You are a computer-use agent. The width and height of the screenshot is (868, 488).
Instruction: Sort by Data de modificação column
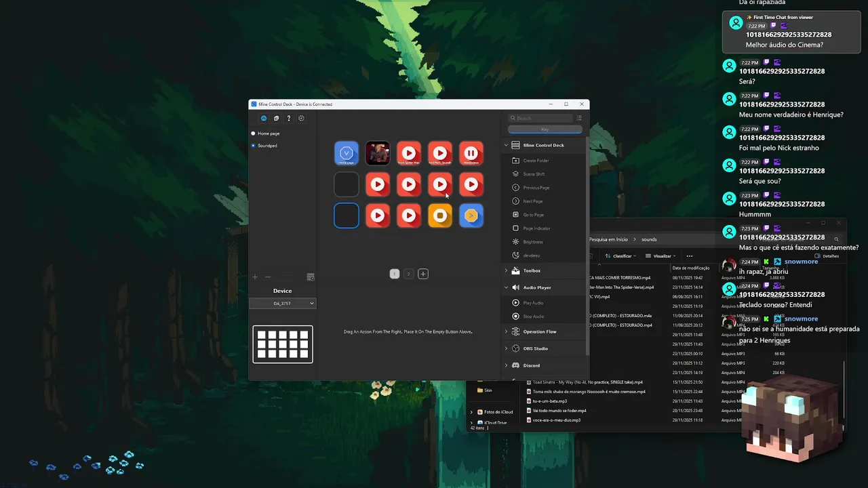(691, 268)
